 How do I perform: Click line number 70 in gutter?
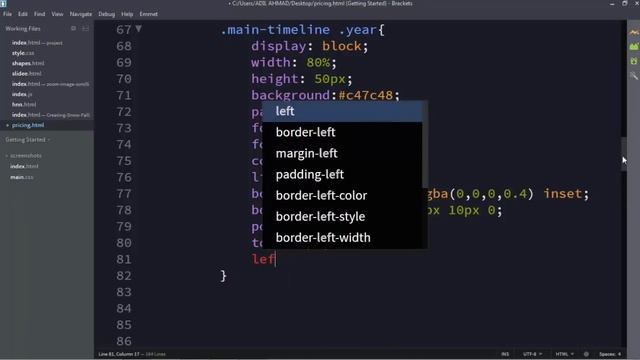tap(124, 79)
